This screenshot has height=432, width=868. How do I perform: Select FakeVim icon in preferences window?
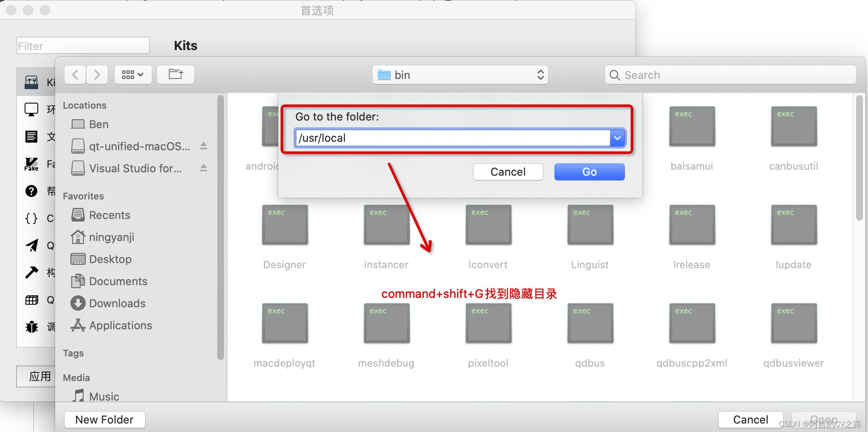pos(31,164)
